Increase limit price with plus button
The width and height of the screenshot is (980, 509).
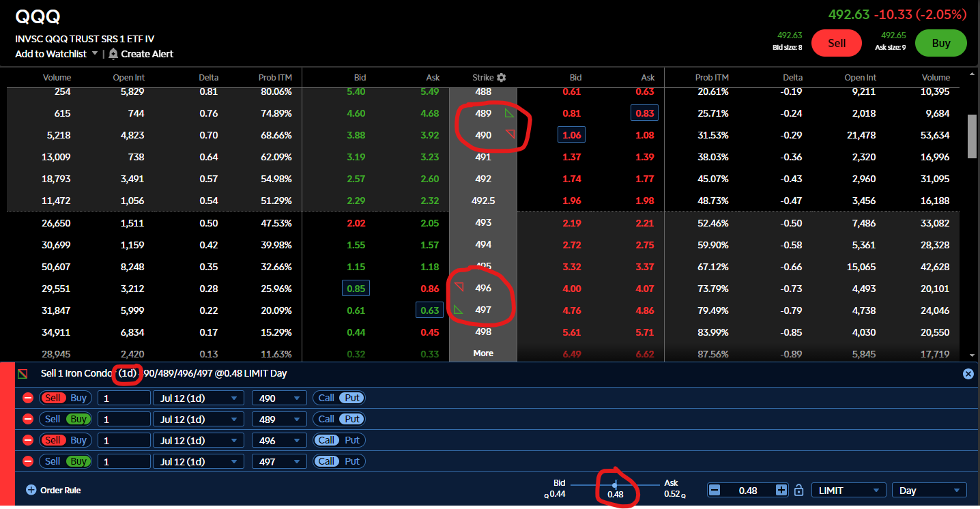[781, 490]
